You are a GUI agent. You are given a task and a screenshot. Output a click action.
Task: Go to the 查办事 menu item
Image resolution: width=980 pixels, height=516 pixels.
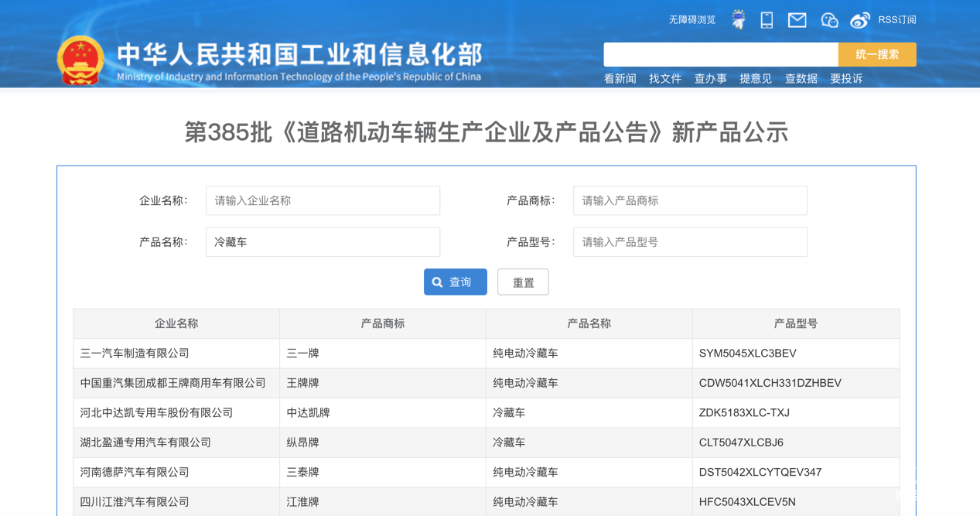click(x=711, y=78)
